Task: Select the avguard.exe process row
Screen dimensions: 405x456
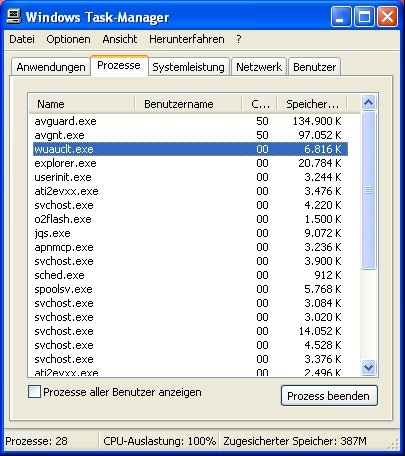Action: pyautogui.click(x=190, y=121)
